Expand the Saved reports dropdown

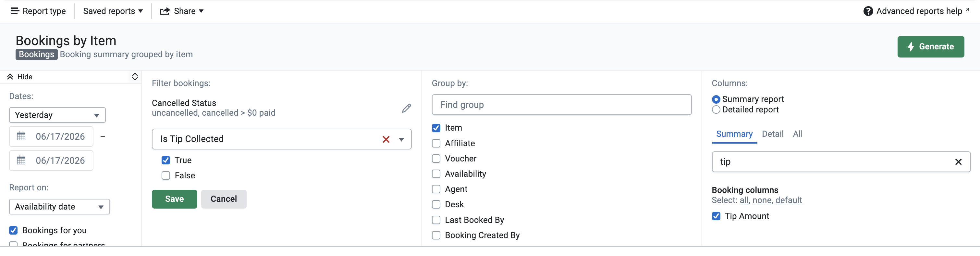pyautogui.click(x=113, y=11)
